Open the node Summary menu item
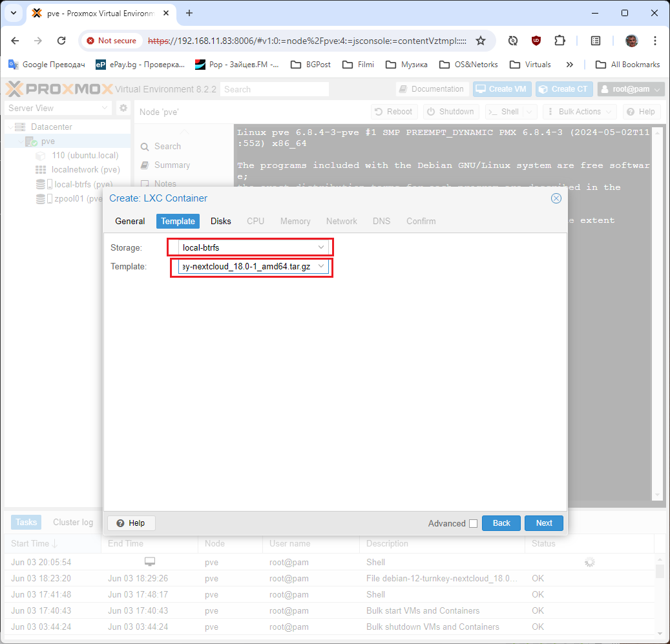Image resolution: width=670 pixels, height=644 pixels. [x=172, y=165]
